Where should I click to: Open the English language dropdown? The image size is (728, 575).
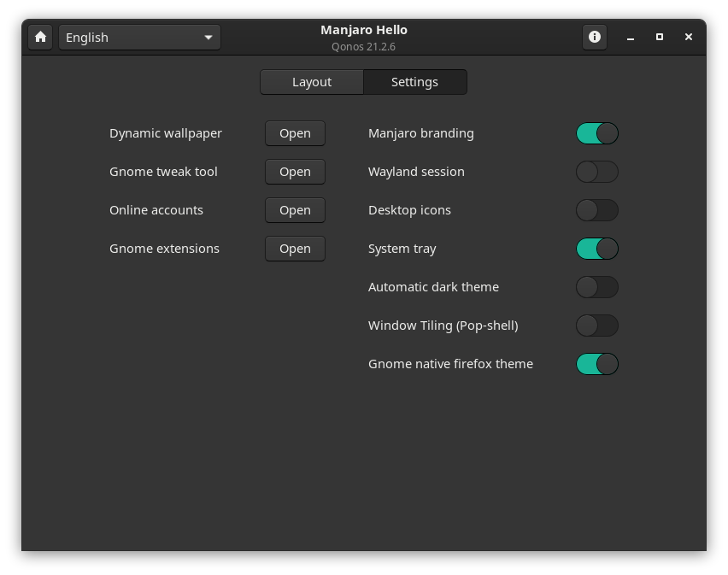point(139,37)
